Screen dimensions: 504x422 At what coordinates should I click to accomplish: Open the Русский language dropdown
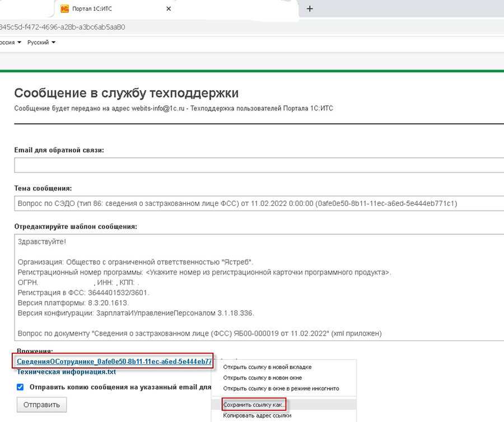coord(41,43)
